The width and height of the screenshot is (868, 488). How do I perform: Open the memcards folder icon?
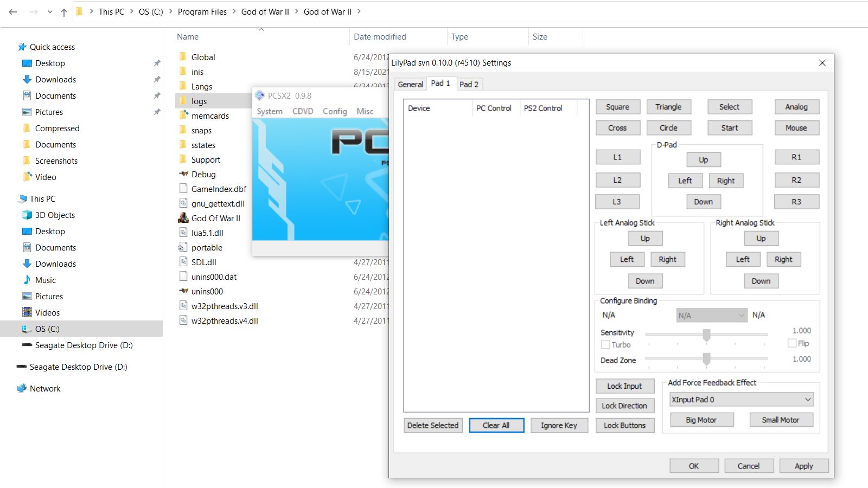click(183, 115)
